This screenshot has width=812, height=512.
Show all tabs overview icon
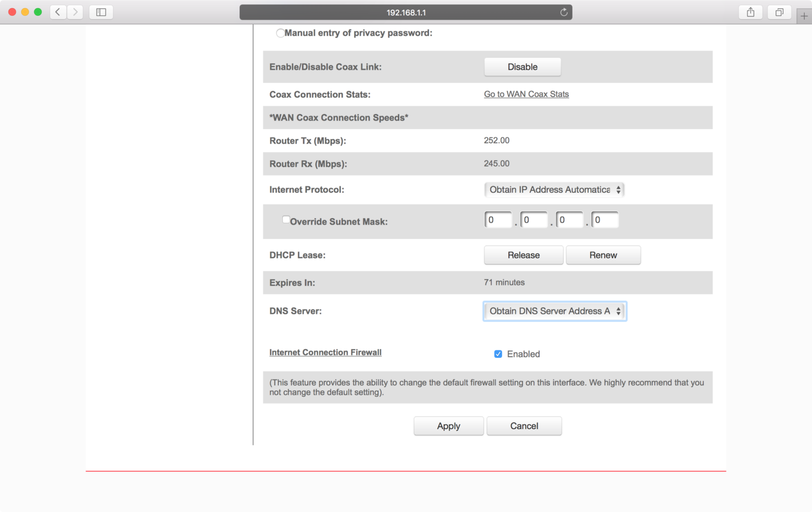[779, 12]
